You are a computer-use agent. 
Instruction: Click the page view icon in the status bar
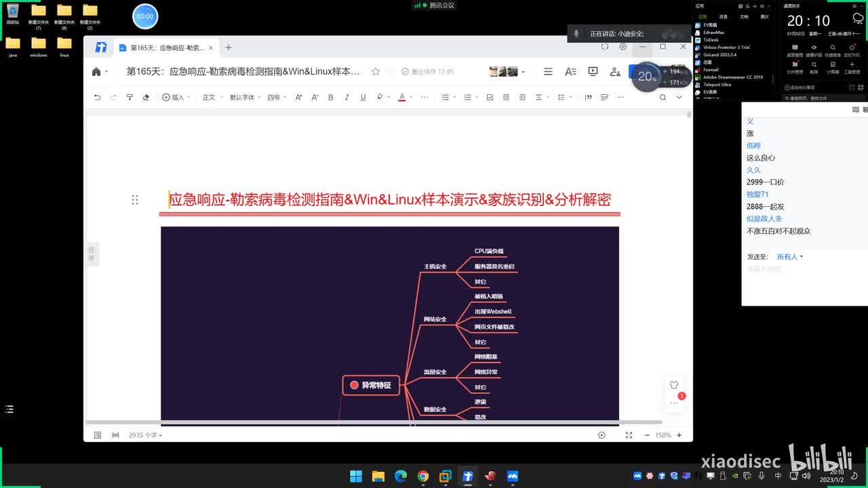[x=98, y=435]
